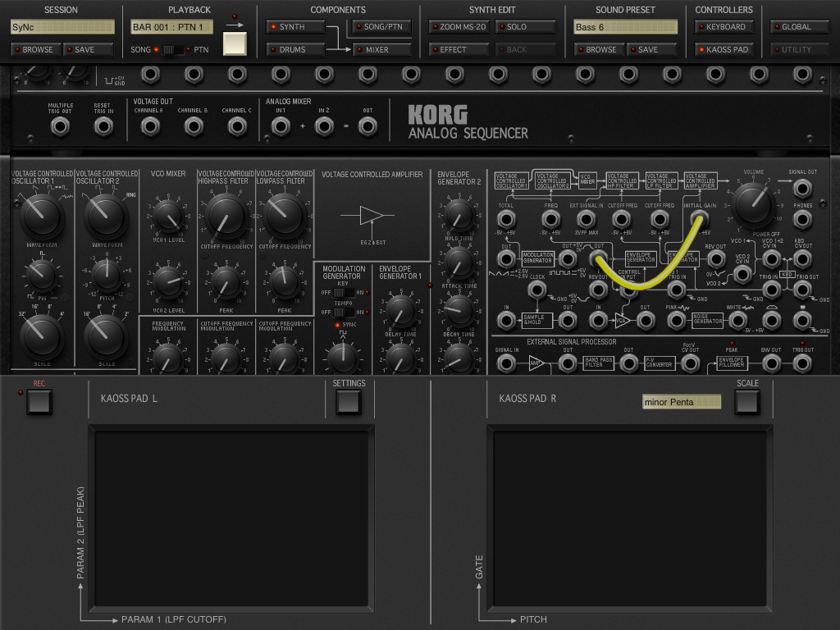Click the PHONES jack
840x630 pixels.
(x=802, y=219)
